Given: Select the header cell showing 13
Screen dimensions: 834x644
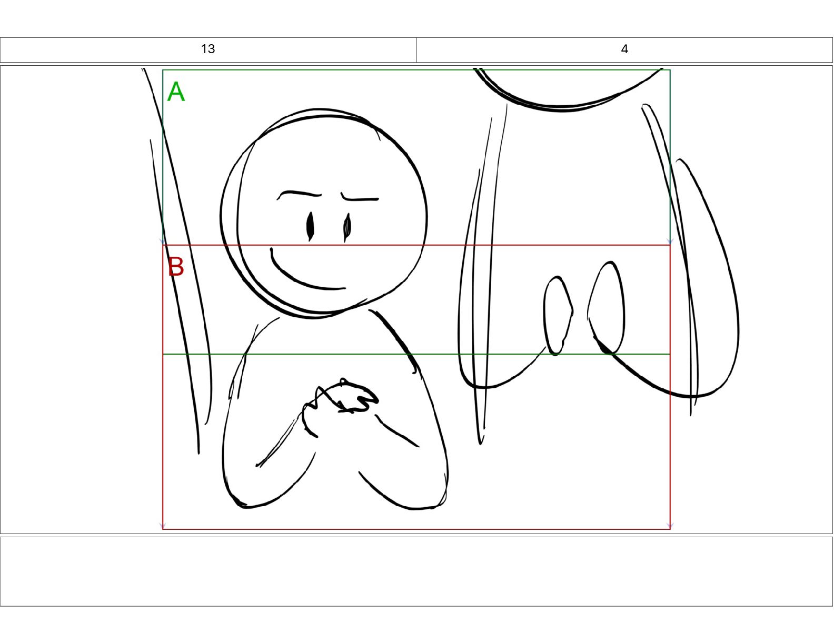Looking at the screenshot, I should click(208, 49).
